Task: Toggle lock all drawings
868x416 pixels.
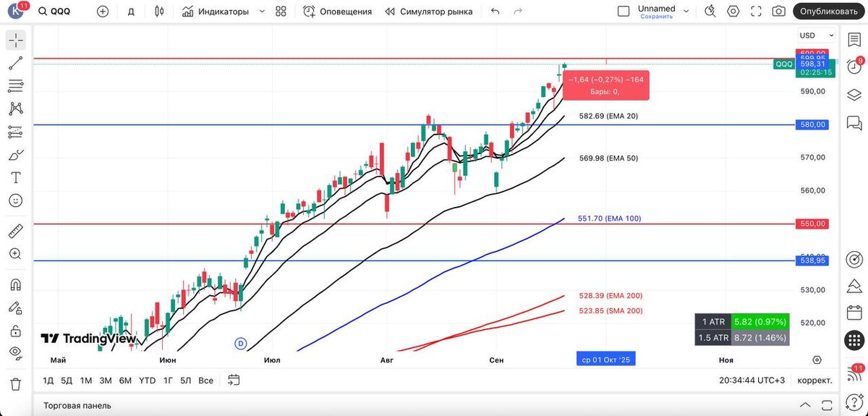Action: click(x=15, y=331)
